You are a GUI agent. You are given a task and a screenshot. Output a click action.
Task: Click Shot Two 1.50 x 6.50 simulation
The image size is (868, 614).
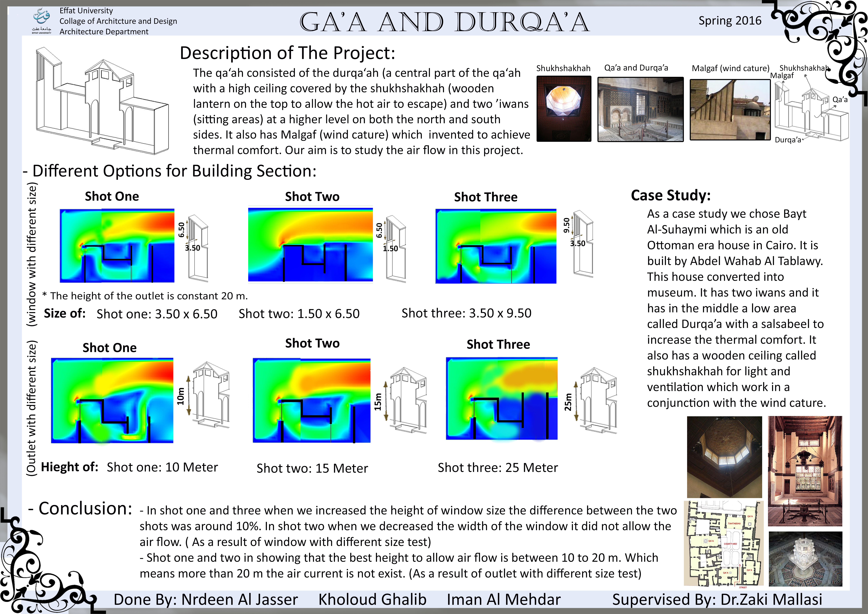[x=310, y=244]
